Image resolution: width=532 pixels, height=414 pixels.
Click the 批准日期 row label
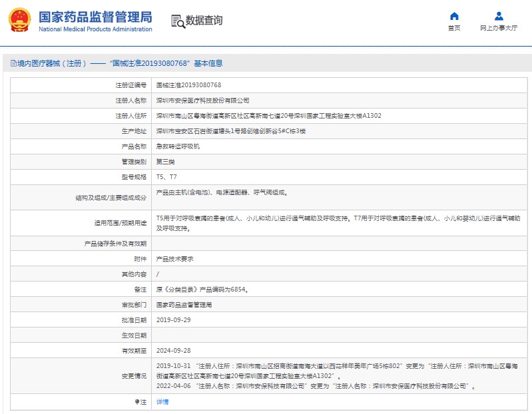pyautogui.click(x=134, y=320)
